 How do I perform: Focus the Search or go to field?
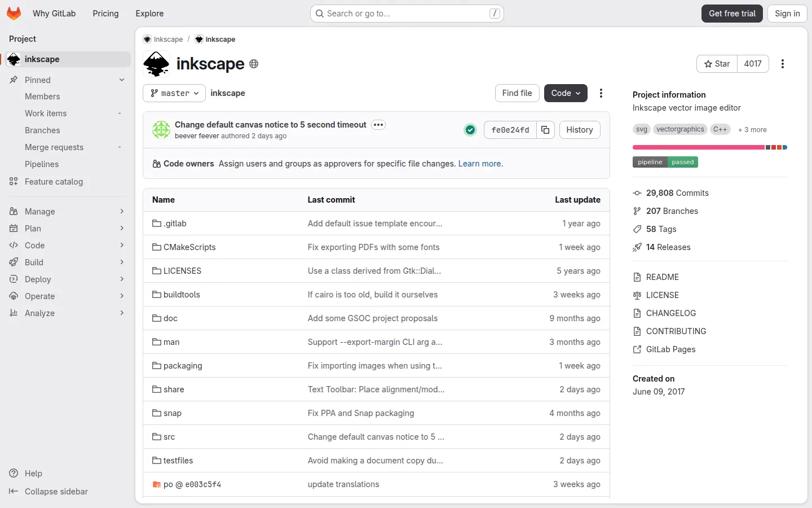[407, 14]
